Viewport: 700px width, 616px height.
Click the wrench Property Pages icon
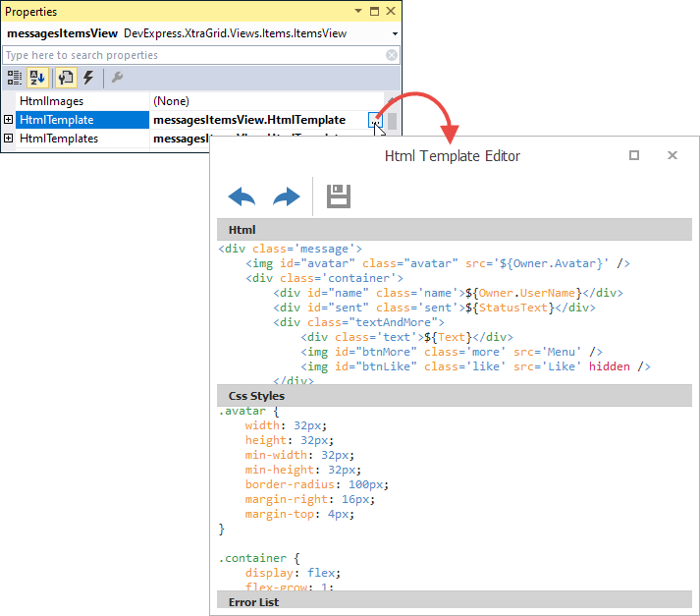118,78
